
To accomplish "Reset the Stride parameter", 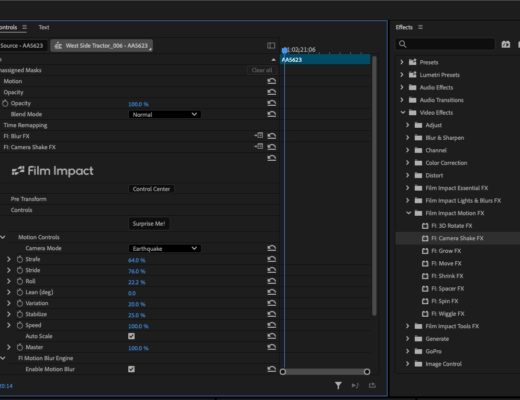I will (272, 270).
